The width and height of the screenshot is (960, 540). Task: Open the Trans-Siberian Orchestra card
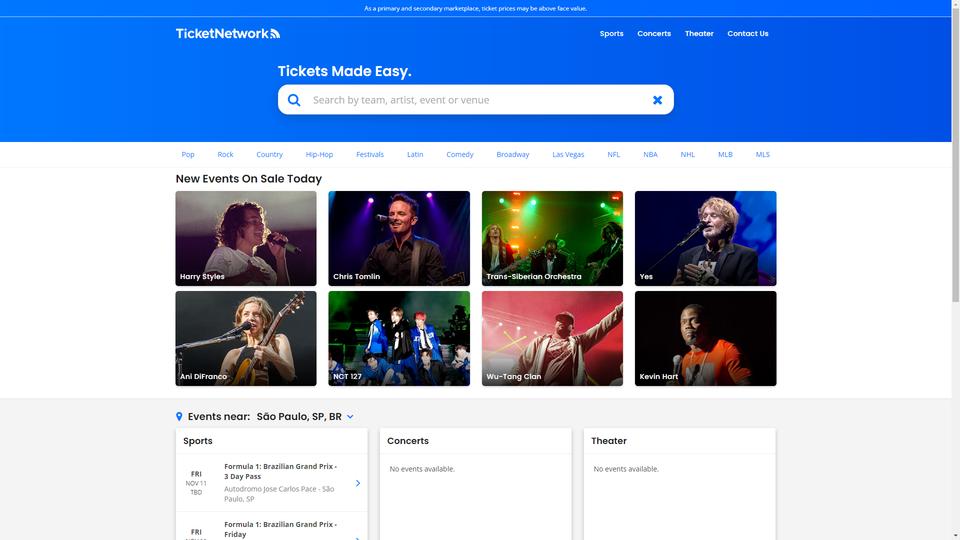[552, 238]
